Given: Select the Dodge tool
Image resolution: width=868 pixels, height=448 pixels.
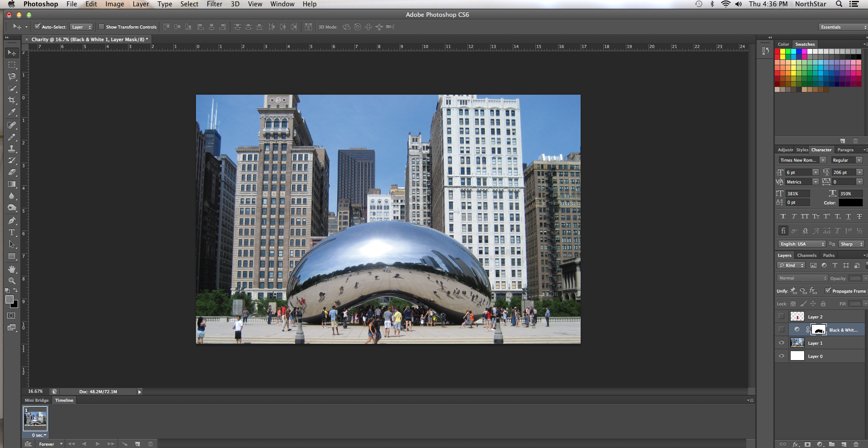Looking at the screenshot, I should click(x=12, y=207).
